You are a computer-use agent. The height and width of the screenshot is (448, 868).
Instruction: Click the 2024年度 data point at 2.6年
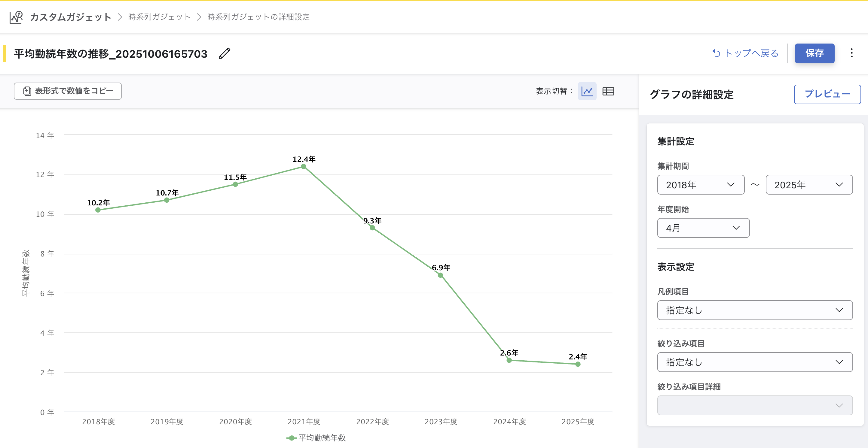pyautogui.click(x=509, y=360)
